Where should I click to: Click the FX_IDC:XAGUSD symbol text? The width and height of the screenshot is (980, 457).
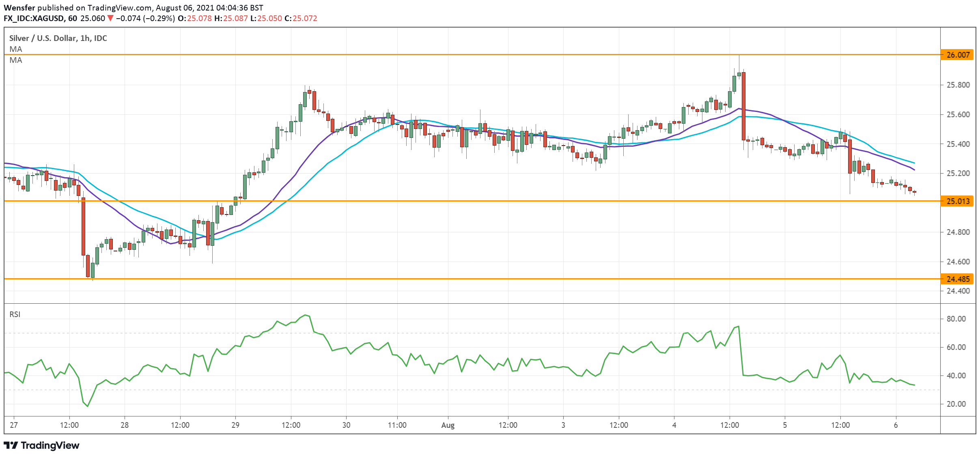coord(34,18)
